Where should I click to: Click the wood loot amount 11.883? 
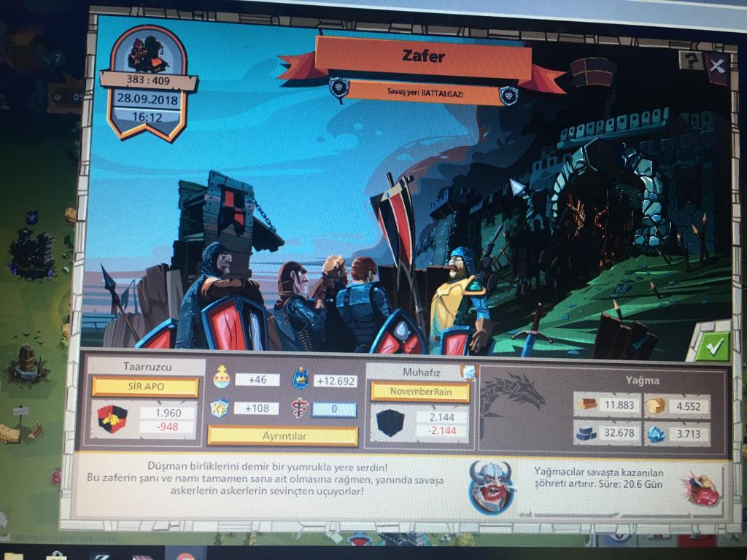[x=619, y=405]
